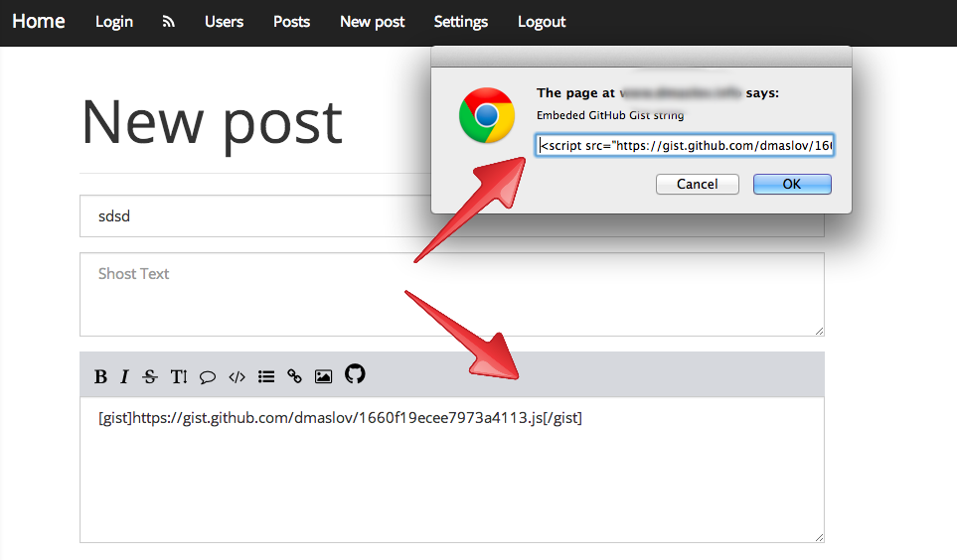Embed a GitHub Gist with the Octocat icon
The height and width of the screenshot is (560, 957).
point(355,373)
